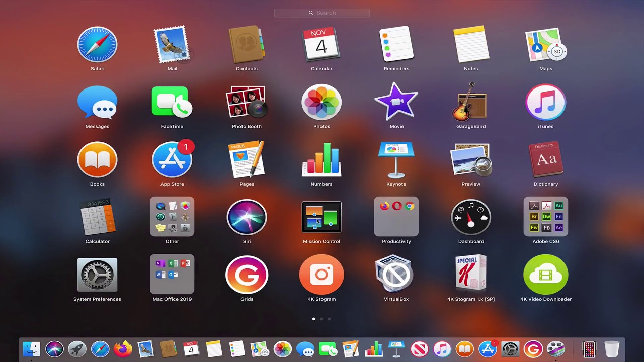Open Mission Control app icon
644x362 pixels.
point(321,218)
